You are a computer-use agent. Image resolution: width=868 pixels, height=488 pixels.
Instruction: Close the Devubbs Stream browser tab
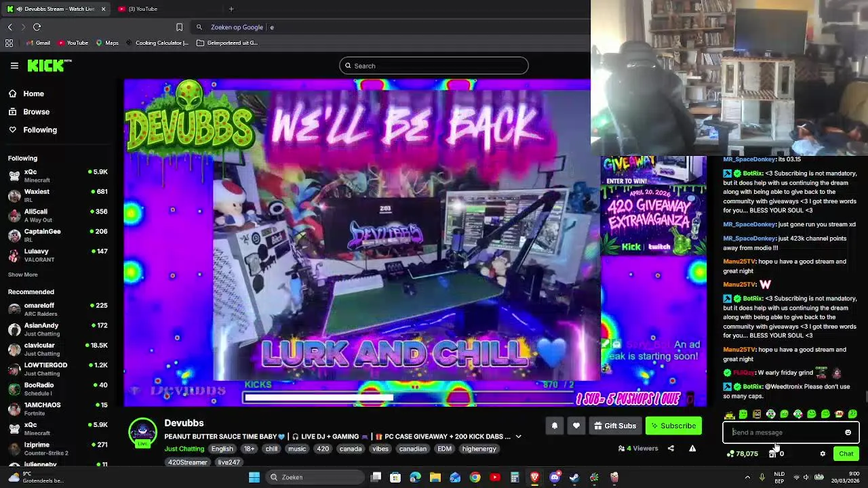(x=103, y=9)
